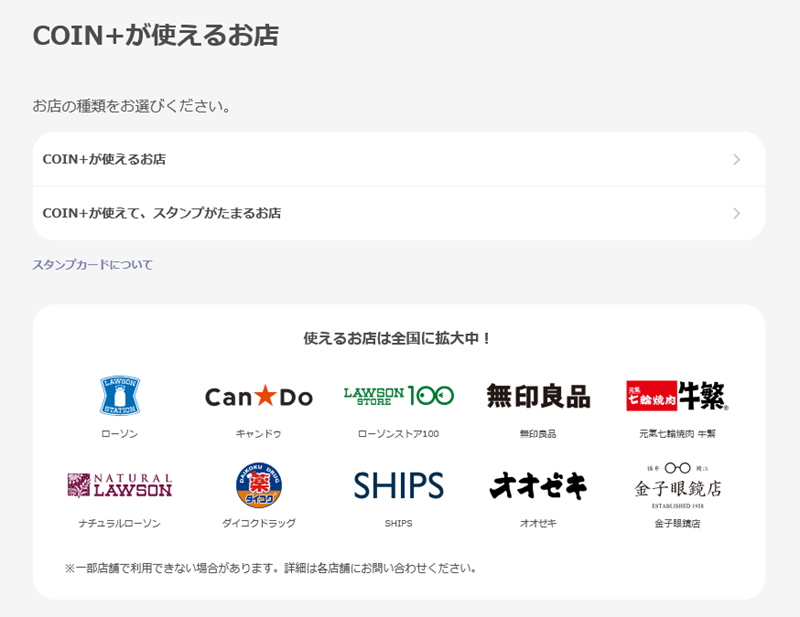The height and width of the screenshot is (617, 800).
Task: Select the SHIPS caption under the logo
Action: click(x=398, y=523)
